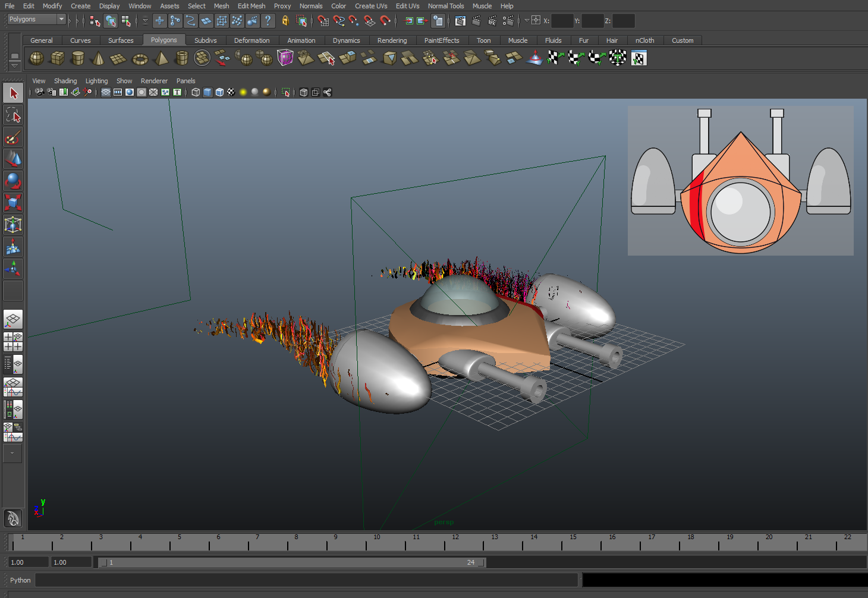Toggle wireframe on shaded display
The width and height of the screenshot is (868, 598).
coord(219,92)
